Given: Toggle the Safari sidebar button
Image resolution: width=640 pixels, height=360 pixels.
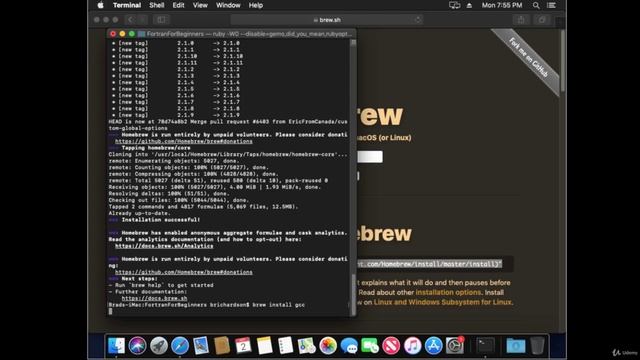Looking at the screenshot, I should [161, 20].
